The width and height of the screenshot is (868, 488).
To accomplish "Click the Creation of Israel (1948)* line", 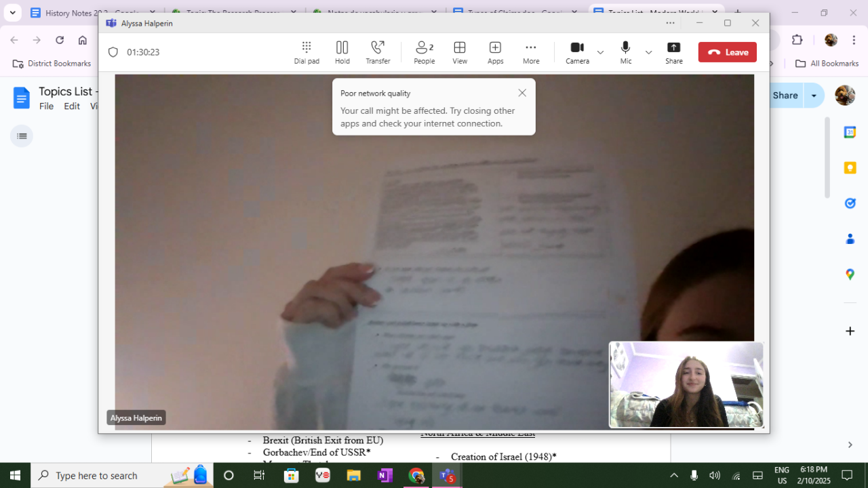I will pyautogui.click(x=504, y=457).
